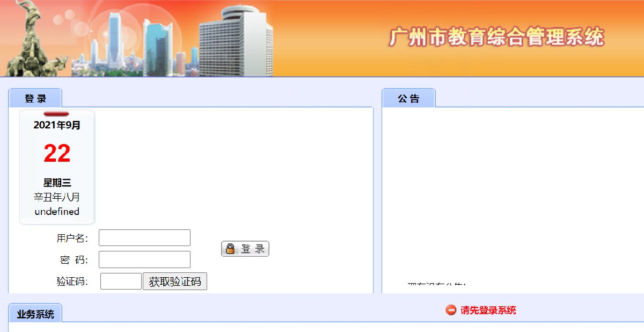644x332 pixels.
Task: Click the red stop icon before 请先登录系统
Action: (x=451, y=310)
